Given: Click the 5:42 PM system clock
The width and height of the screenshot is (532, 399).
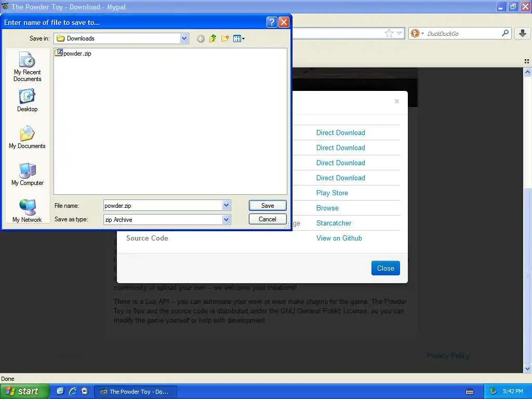Looking at the screenshot, I should coord(513,392).
